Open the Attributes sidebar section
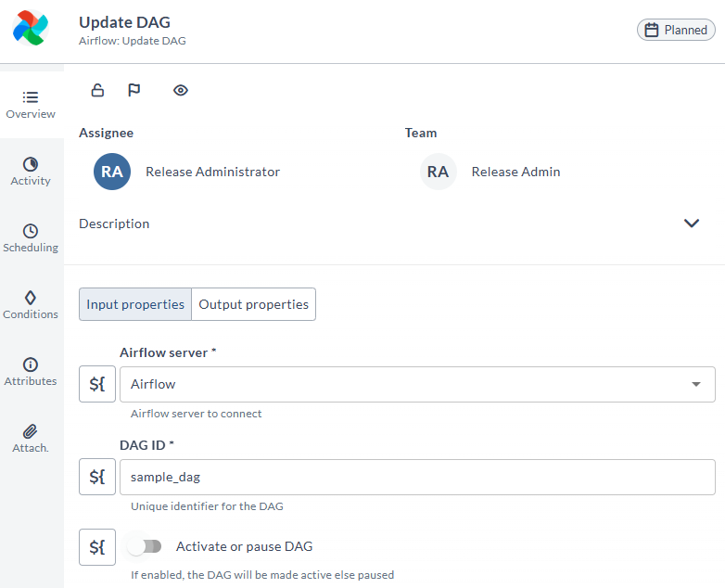This screenshot has width=725, height=588. tap(31, 372)
